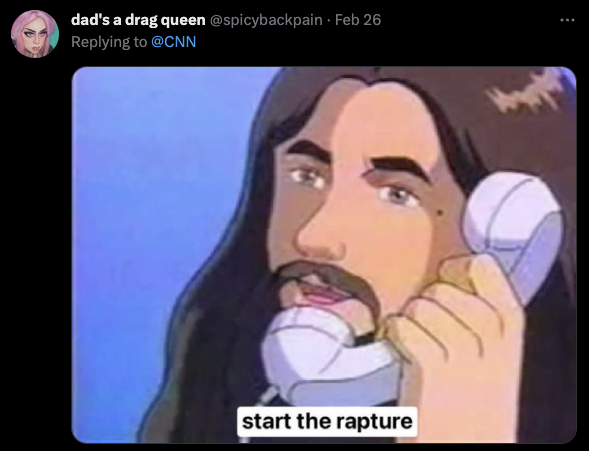Open the @CNN profile link

coord(174,42)
